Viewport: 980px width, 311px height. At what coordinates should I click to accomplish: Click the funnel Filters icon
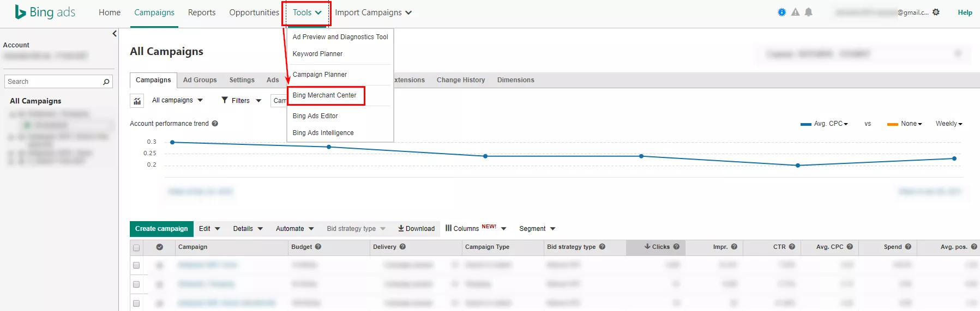point(225,100)
